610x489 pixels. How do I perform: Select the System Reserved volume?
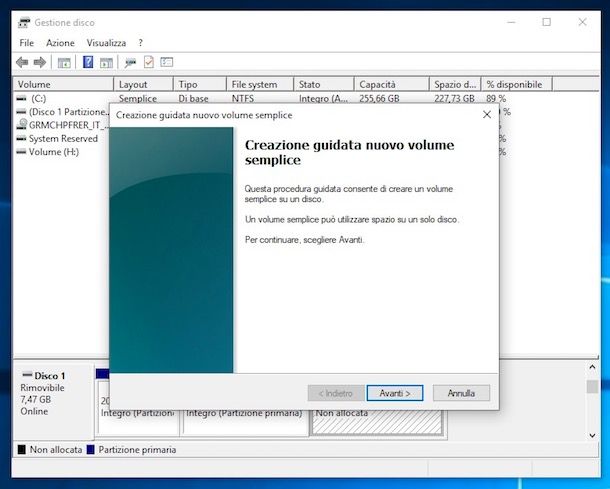click(62, 139)
